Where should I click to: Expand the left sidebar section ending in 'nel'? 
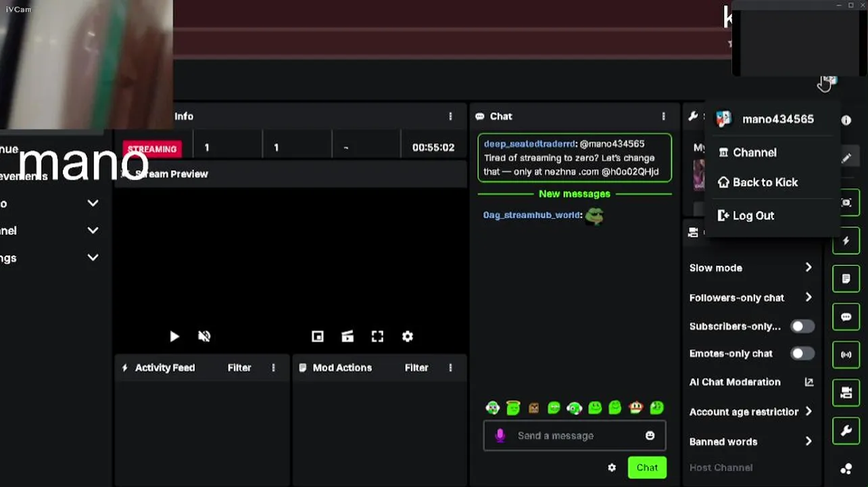(x=93, y=231)
